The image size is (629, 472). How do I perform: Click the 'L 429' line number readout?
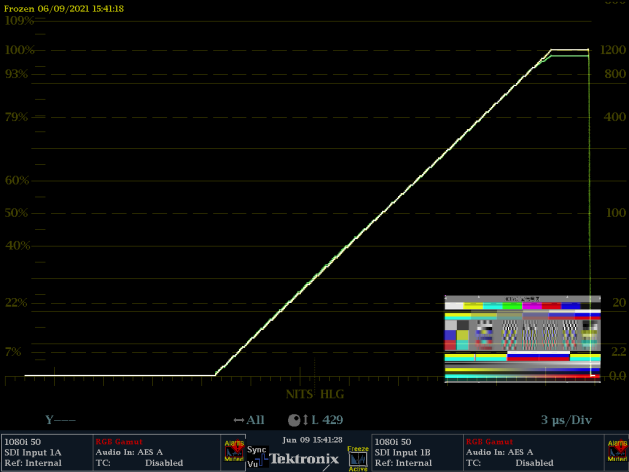327,420
